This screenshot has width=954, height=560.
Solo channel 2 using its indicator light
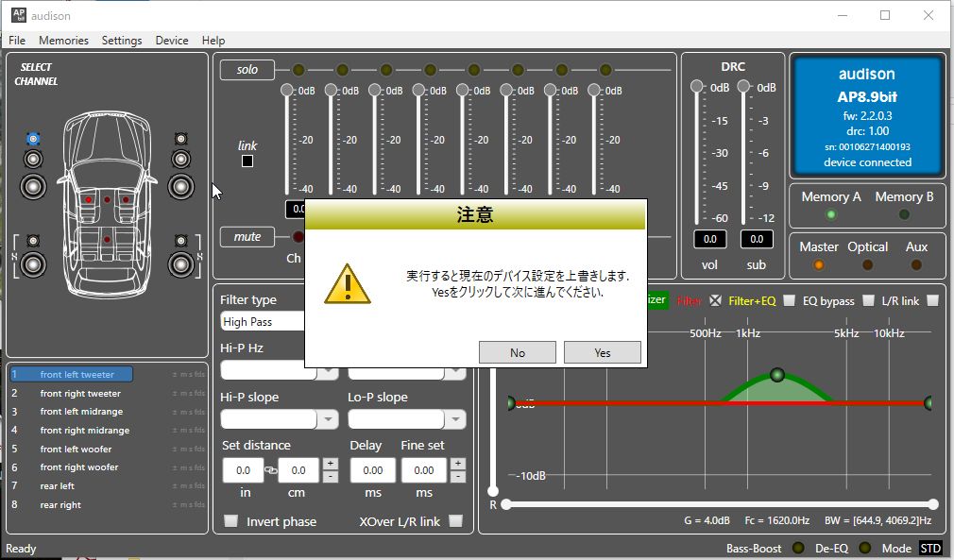[x=342, y=70]
